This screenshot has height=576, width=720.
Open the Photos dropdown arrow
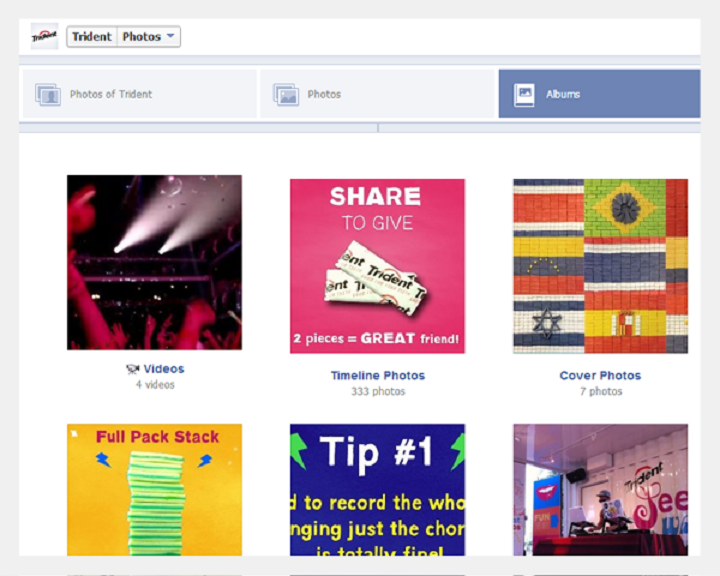pos(170,36)
